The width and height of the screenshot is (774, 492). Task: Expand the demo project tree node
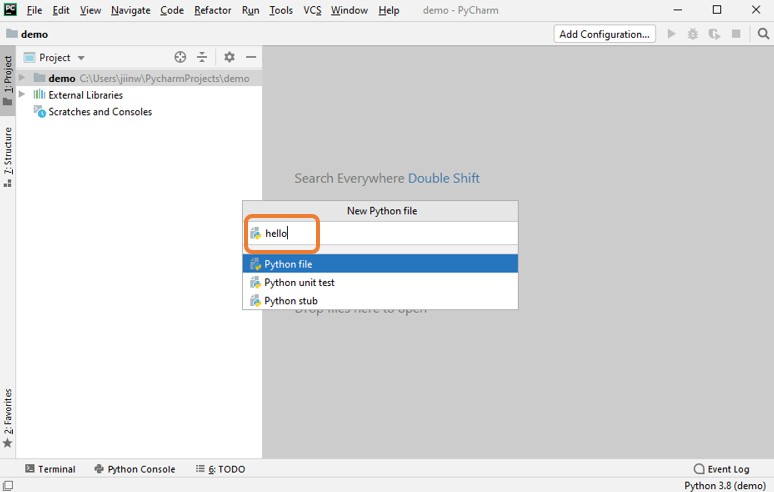pos(22,77)
